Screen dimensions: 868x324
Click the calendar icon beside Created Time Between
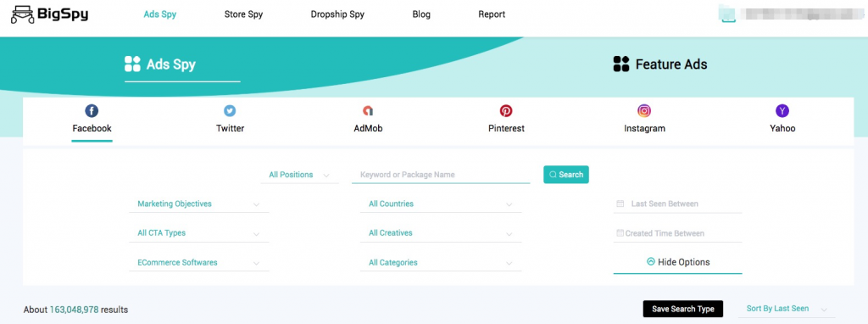[620, 233]
